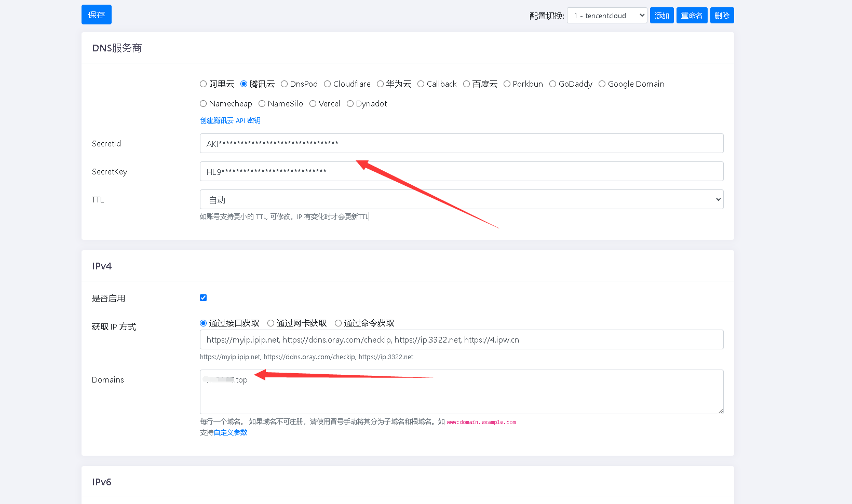852x504 pixels.
Task: Click into the Domains text area
Action: click(x=461, y=392)
